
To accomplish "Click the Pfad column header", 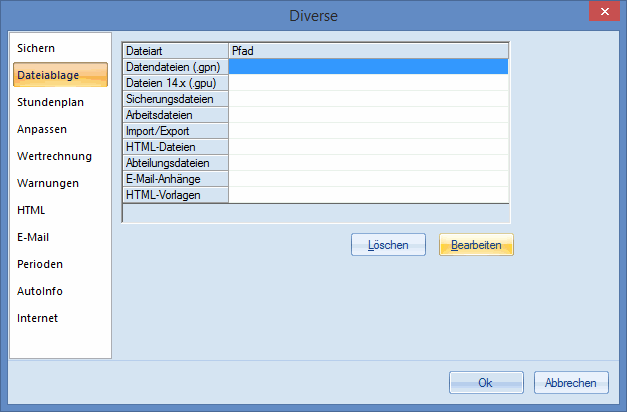I will (x=368, y=50).
